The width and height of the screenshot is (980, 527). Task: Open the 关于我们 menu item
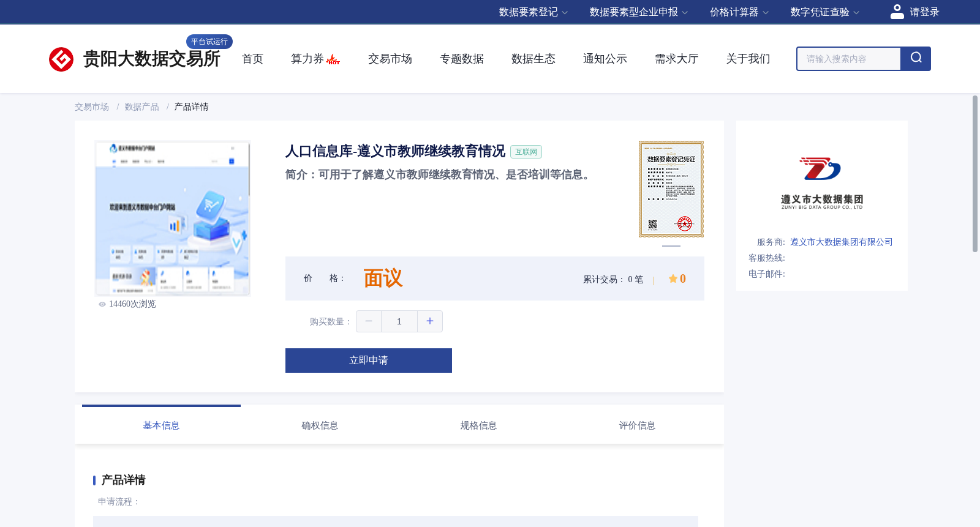748,59
